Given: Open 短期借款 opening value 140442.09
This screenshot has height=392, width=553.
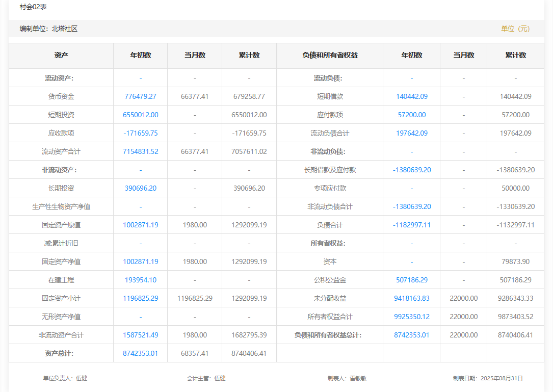Looking at the screenshot, I should pos(411,96).
